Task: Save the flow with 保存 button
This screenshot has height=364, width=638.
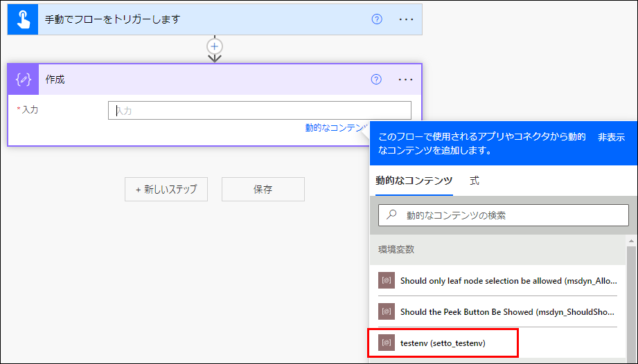Action: pos(263,190)
